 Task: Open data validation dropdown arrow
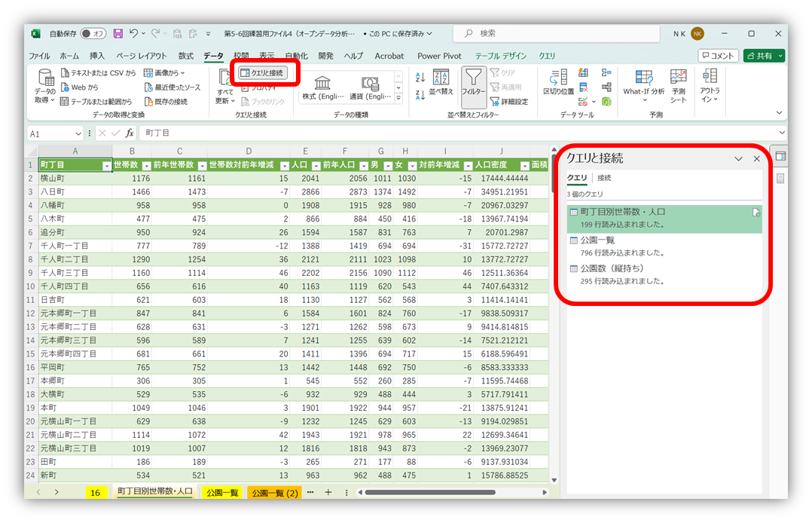[x=594, y=102]
